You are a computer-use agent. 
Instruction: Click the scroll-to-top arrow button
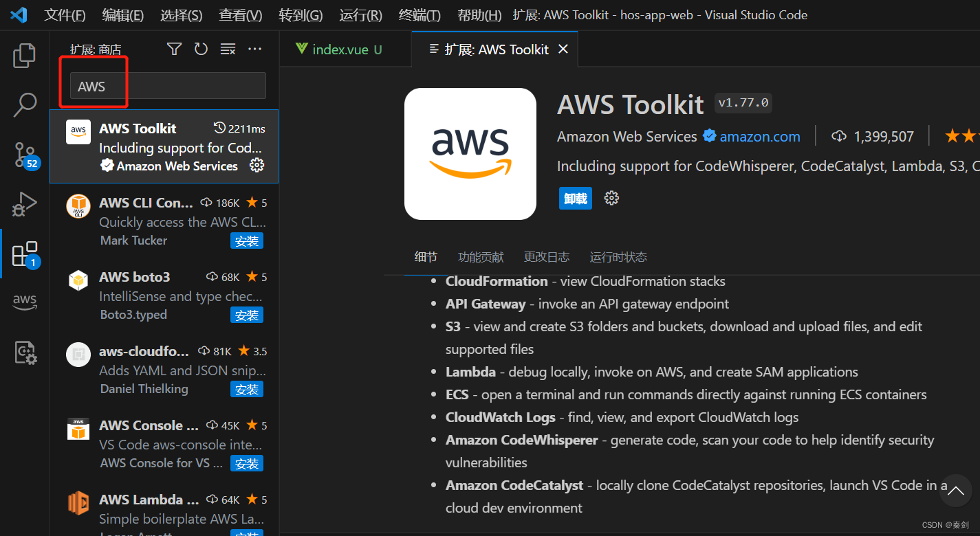coord(956,491)
